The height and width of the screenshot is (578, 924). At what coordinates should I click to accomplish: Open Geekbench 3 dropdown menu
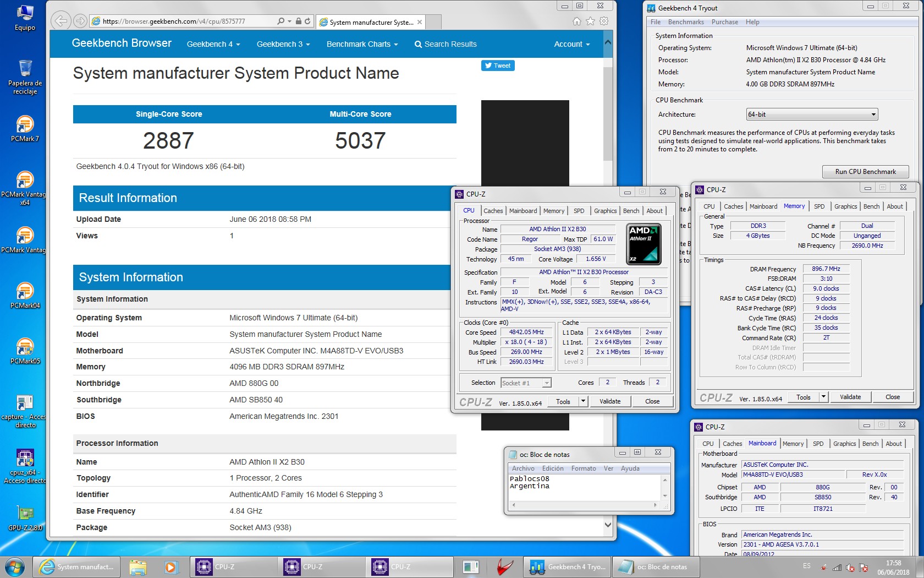pyautogui.click(x=283, y=44)
